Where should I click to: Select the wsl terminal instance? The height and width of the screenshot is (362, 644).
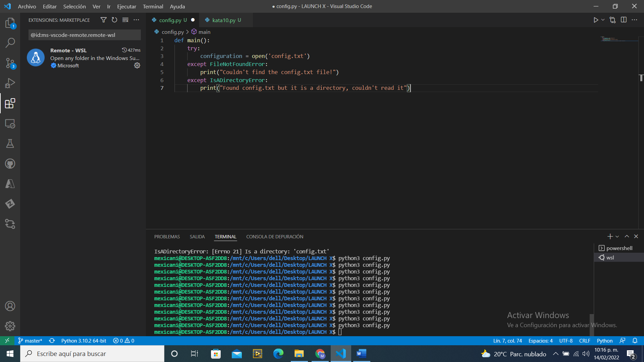(x=619, y=257)
